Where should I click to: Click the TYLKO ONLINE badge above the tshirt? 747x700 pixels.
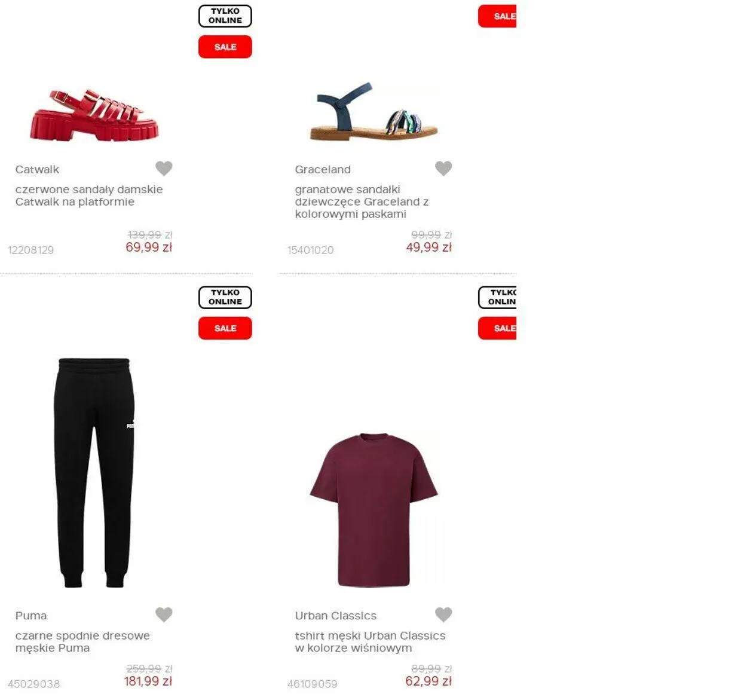[497, 297]
